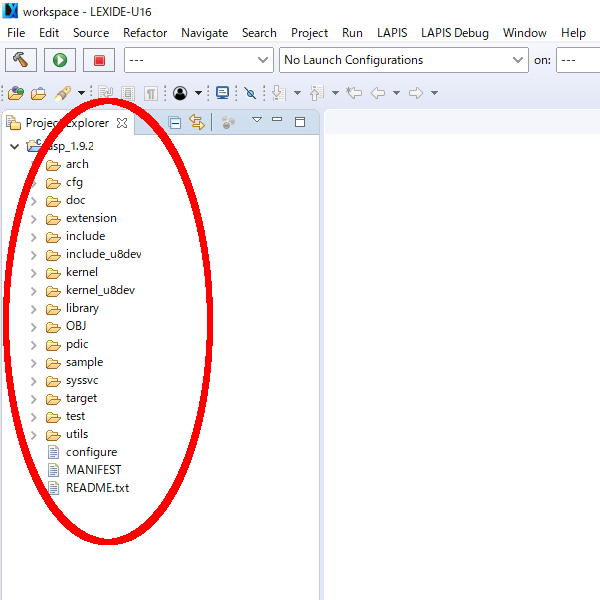Viewport: 600px width, 600px height.
Task: Maximize the Project Explorer panel
Action: tap(300, 122)
